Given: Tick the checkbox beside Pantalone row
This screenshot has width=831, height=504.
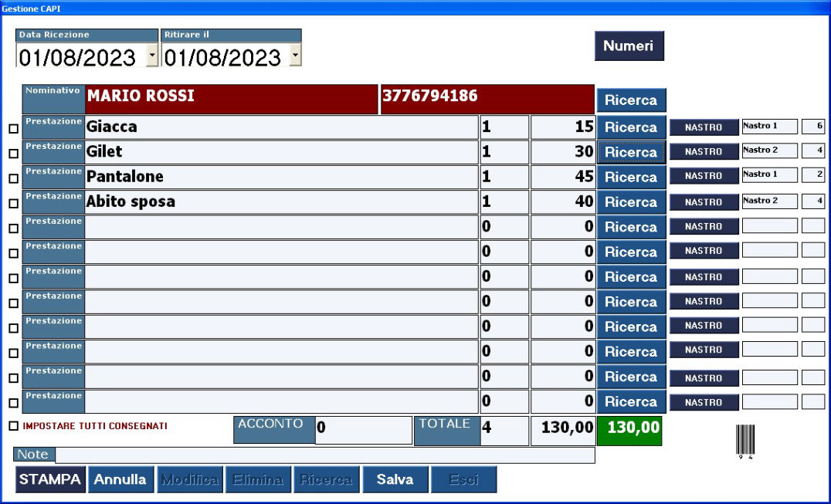Looking at the screenshot, I should pyautogui.click(x=13, y=178).
